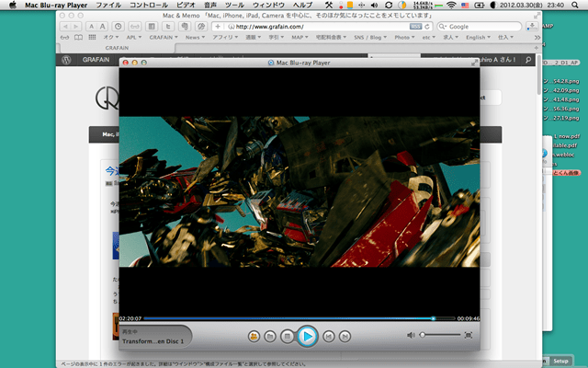Click the system volume icon in menu bar

coord(374,5)
